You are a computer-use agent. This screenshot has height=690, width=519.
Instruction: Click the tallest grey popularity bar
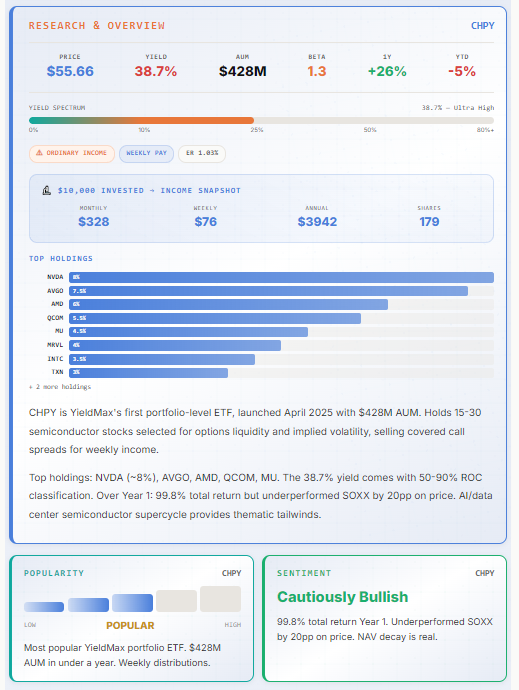pyautogui.click(x=221, y=599)
